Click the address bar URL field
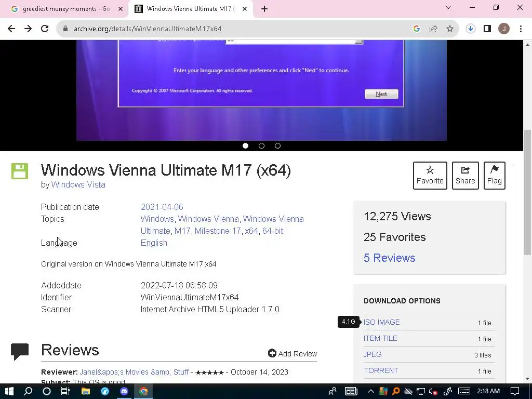 point(234,29)
